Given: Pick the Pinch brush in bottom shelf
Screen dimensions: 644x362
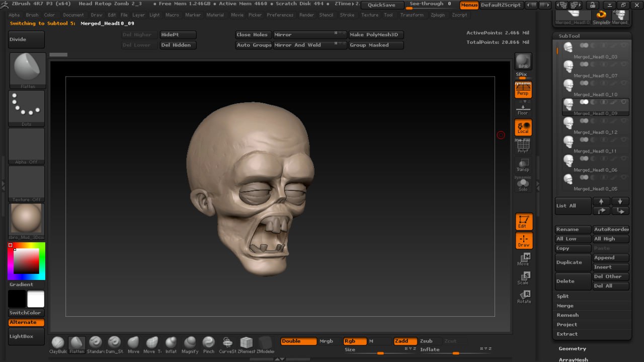Looking at the screenshot, I should pyautogui.click(x=208, y=343).
